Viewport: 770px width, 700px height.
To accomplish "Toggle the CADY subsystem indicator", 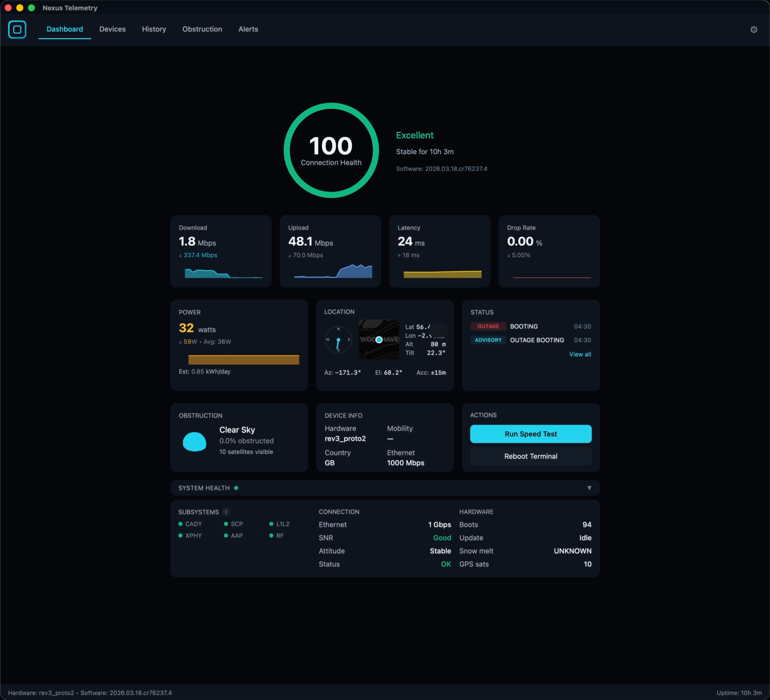I will (x=180, y=524).
